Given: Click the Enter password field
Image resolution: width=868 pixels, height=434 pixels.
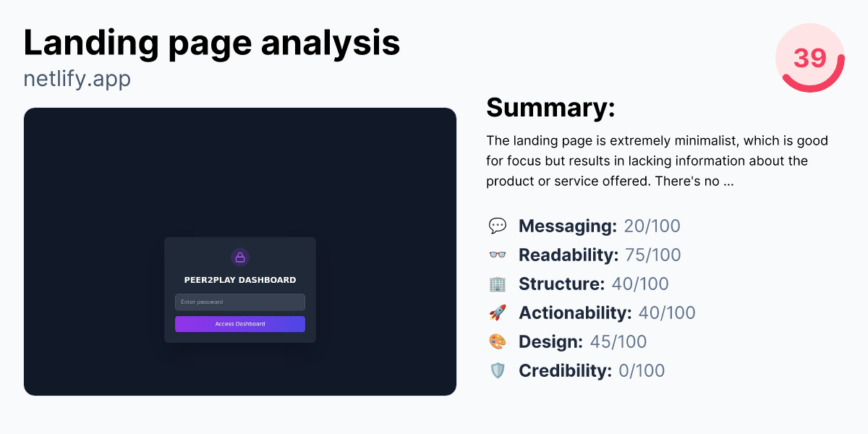Looking at the screenshot, I should (240, 302).
